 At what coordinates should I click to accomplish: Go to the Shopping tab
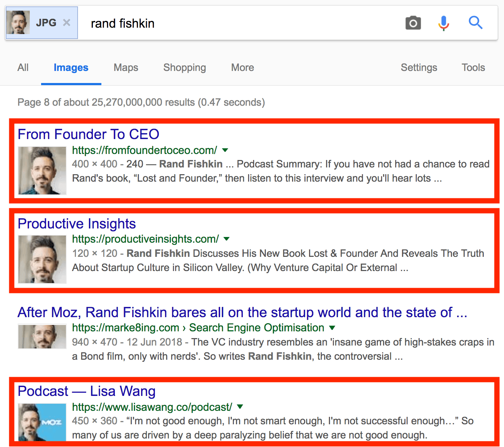(185, 67)
